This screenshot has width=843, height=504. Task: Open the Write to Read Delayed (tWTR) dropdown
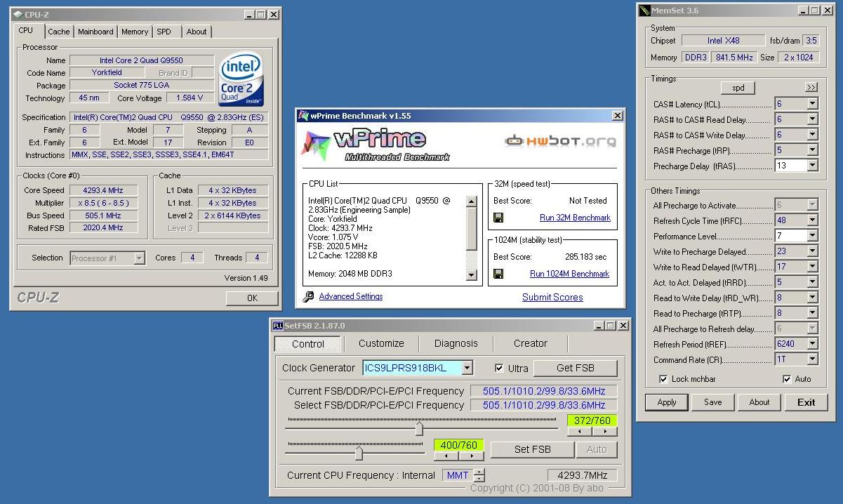click(812, 267)
